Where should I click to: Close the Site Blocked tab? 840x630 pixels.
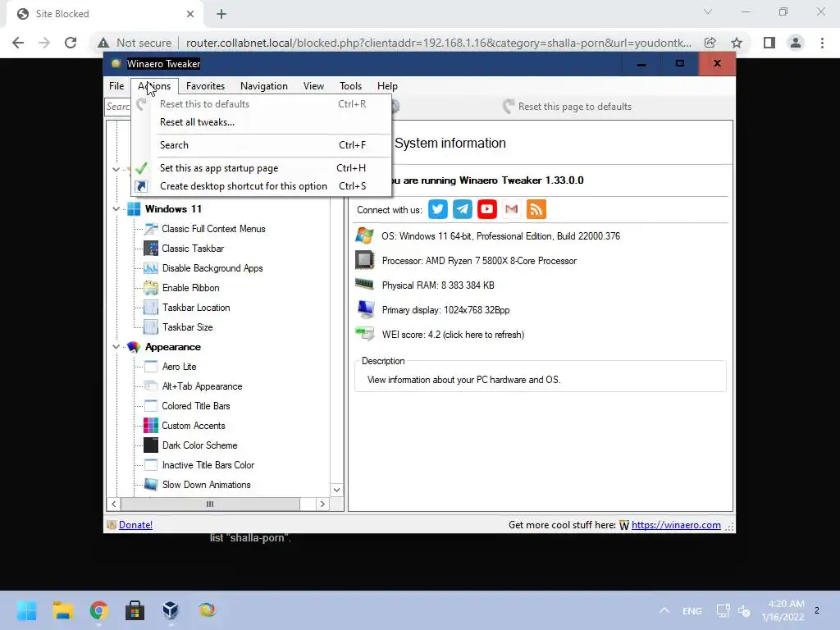tap(190, 14)
